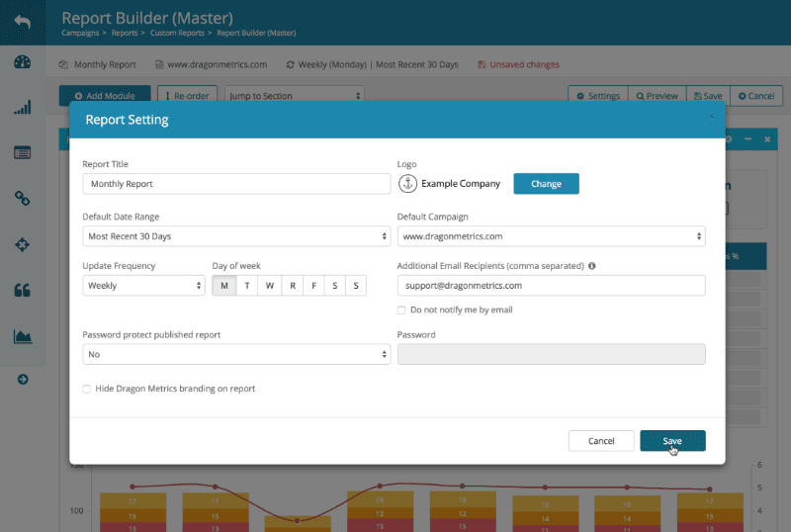Click the Preview toolbar button
This screenshot has width=791, height=532.
pyautogui.click(x=657, y=96)
